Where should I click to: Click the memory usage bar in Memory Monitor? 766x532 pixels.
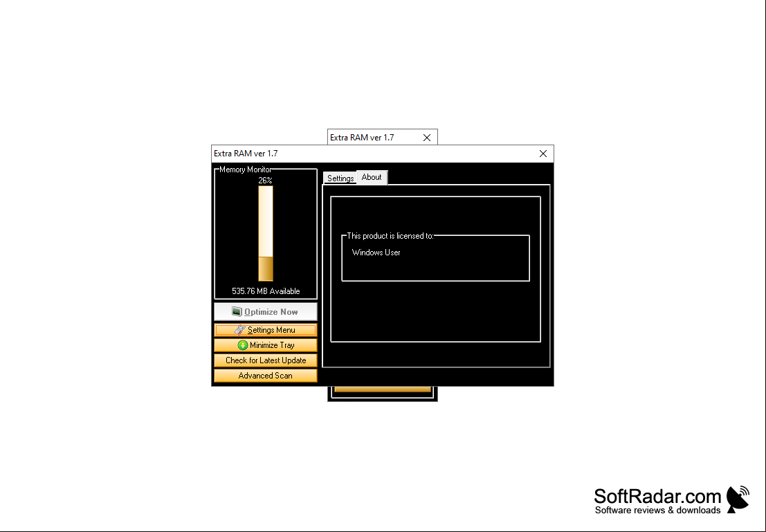pos(265,234)
